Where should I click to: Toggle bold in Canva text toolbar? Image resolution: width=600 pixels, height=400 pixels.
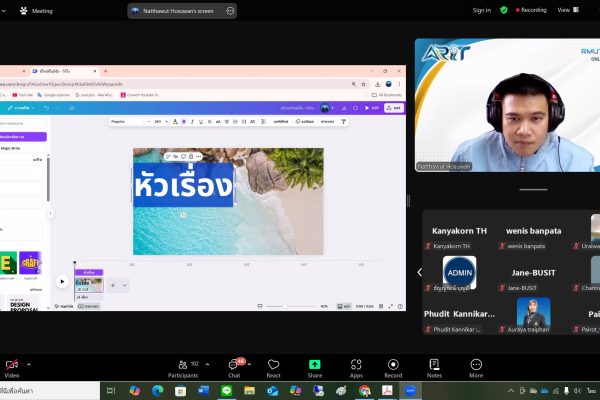[183, 122]
